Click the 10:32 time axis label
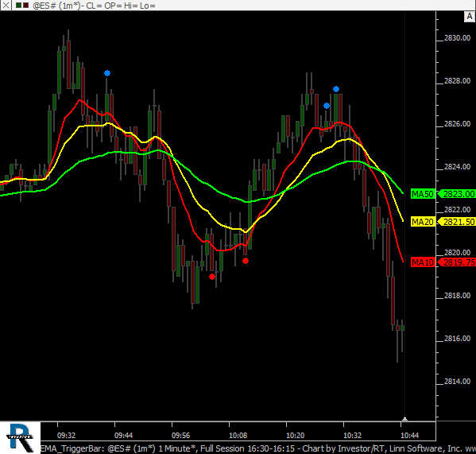The image size is (476, 454). [353, 436]
